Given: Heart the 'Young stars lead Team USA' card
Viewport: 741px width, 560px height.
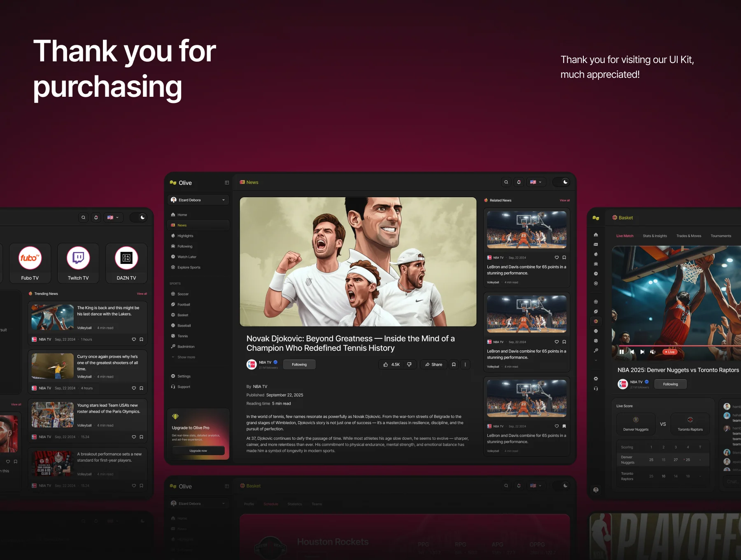Looking at the screenshot, I should 134,437.
